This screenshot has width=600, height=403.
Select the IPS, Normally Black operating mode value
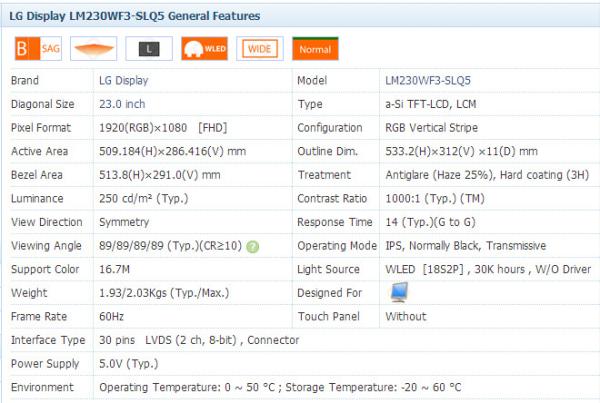465,246
